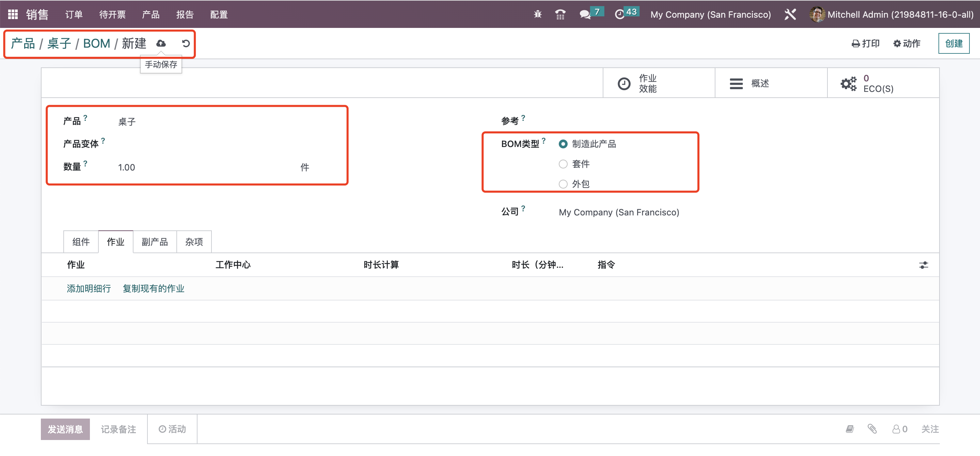This screenshot has height=456, width=980.
Task: Click the 活动 schedule button
Action: coord(172,429)
